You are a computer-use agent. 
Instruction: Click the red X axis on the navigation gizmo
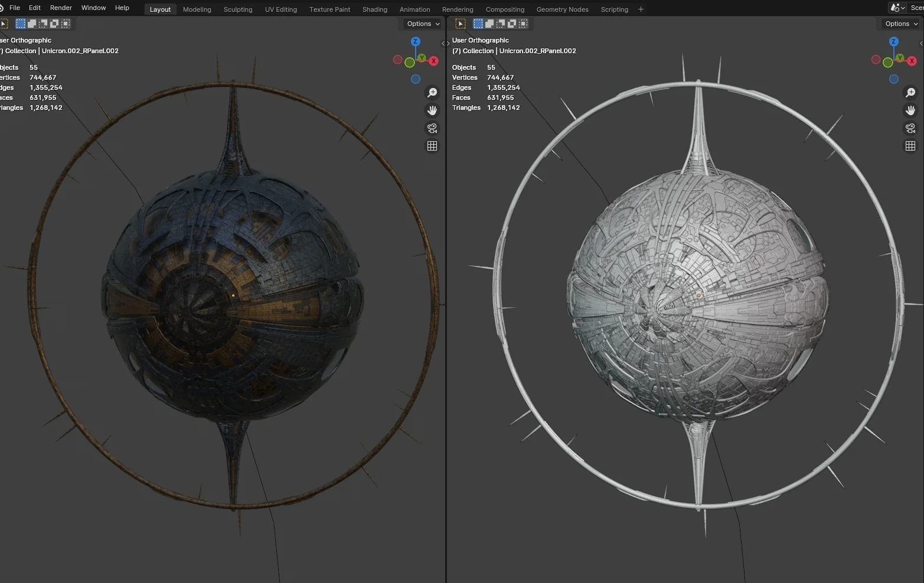point(434,60)
